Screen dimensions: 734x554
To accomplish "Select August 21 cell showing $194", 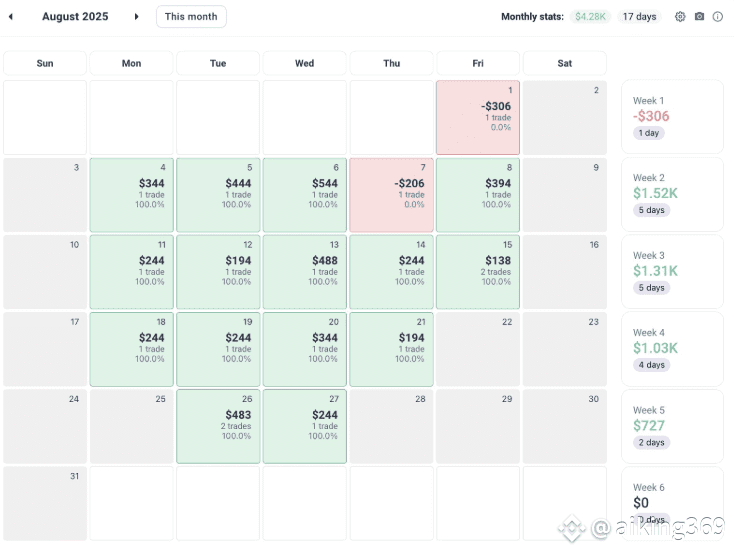I will [391, 349].
